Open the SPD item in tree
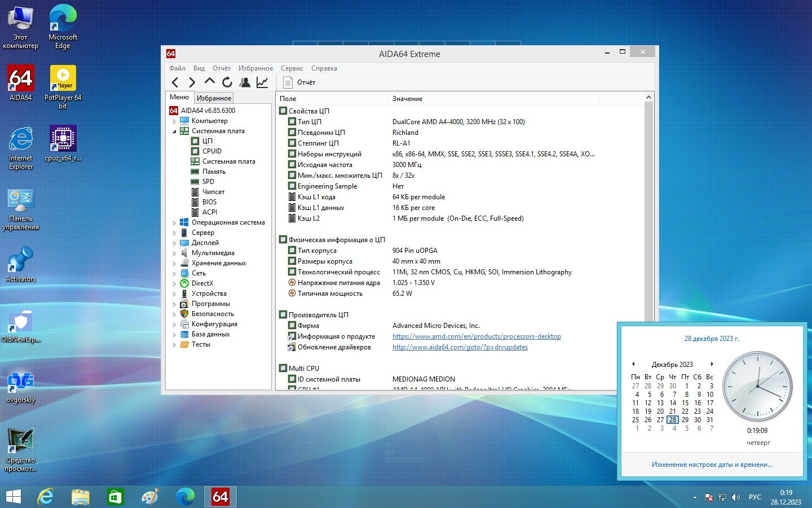 [x=208, y=182]
